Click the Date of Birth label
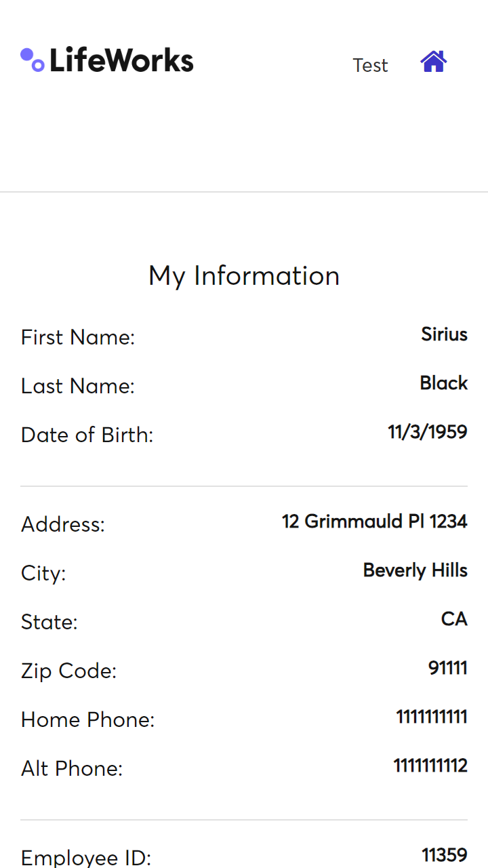This screenshot has height=868, width=488. pos(87,435)
